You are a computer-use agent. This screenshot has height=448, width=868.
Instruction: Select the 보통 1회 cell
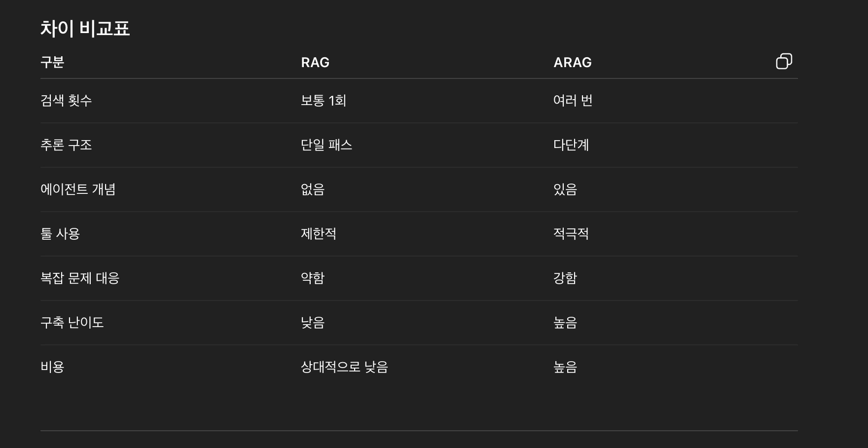point(324,100)
